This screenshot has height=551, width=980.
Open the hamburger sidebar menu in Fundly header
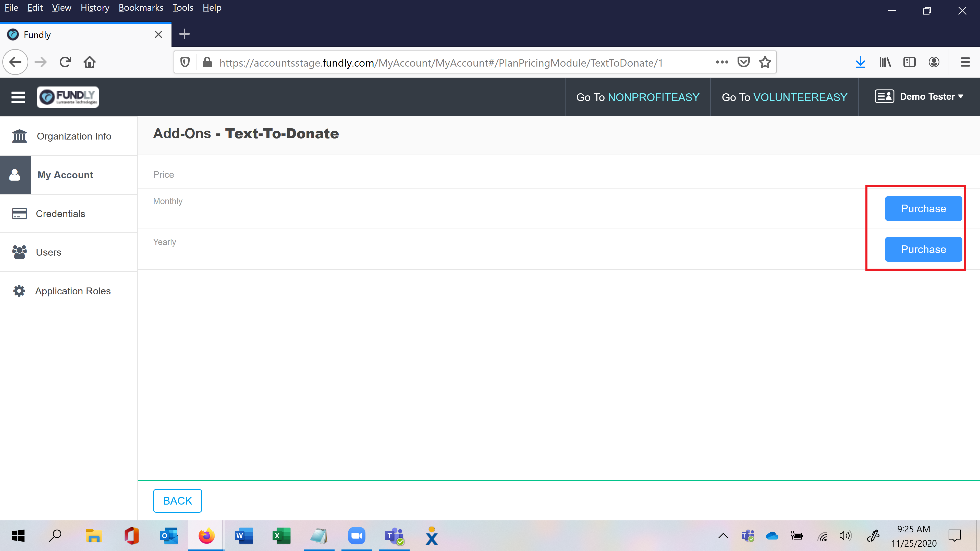point(18,97)
